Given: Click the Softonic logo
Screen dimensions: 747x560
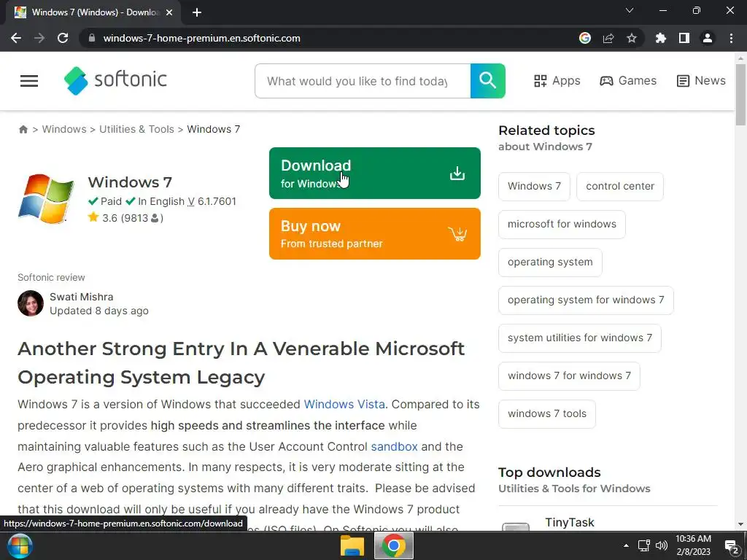Looking at the screenshot, I should pyautogui.click(x=115, y=80).
